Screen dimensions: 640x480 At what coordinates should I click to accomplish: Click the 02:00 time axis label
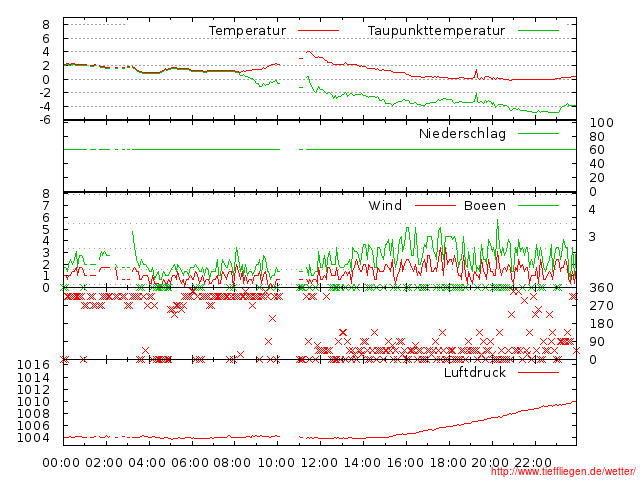point(104,463)
